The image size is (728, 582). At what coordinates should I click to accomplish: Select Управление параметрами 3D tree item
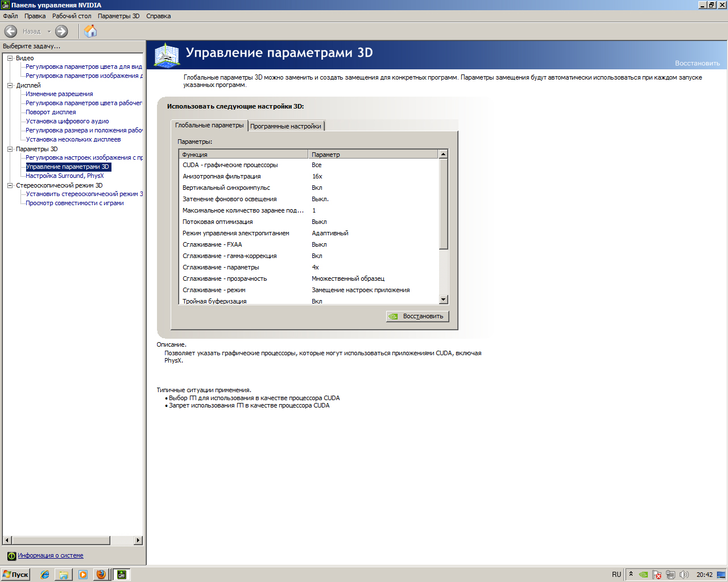coord(68,167)
